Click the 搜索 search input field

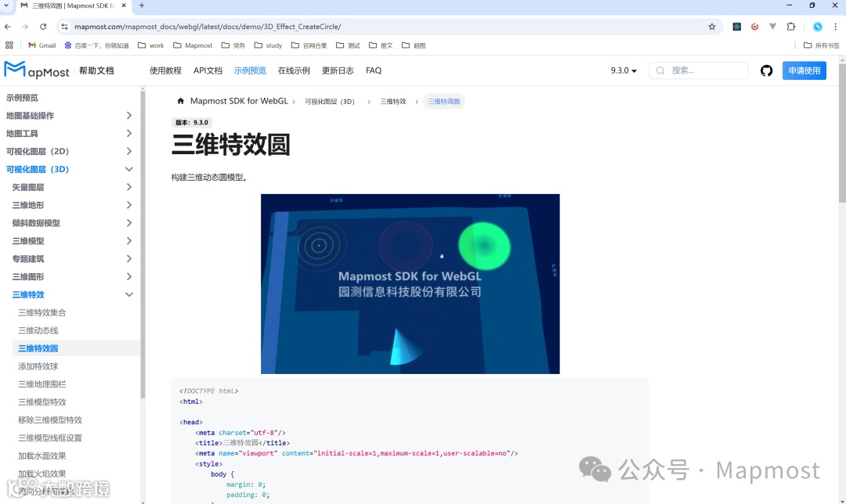click(699, 70)
